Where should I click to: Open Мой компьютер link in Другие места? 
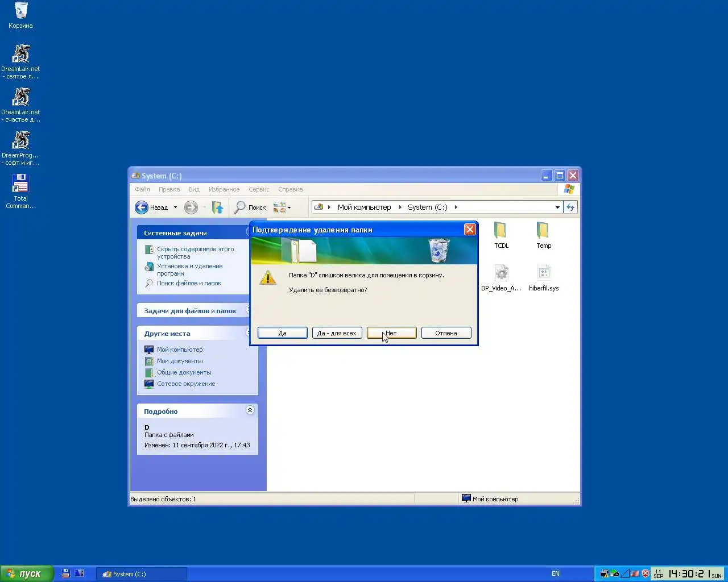[x=180, y=350]
